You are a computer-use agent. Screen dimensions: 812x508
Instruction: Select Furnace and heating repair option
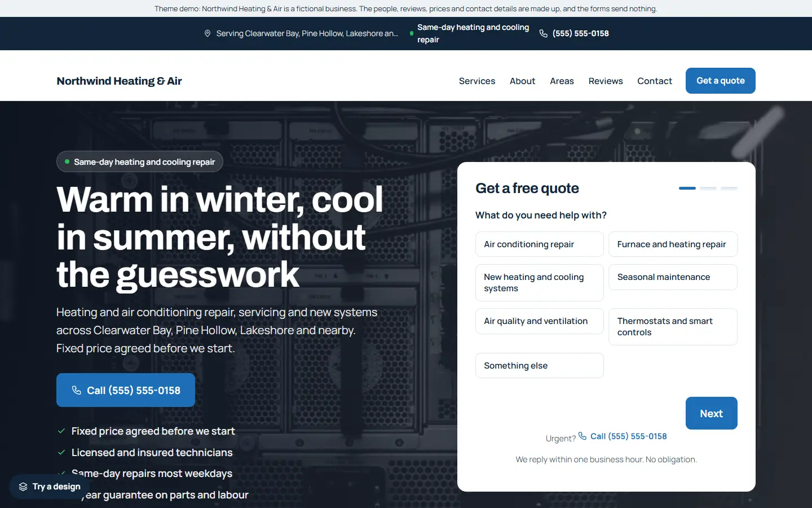point(673,244)
